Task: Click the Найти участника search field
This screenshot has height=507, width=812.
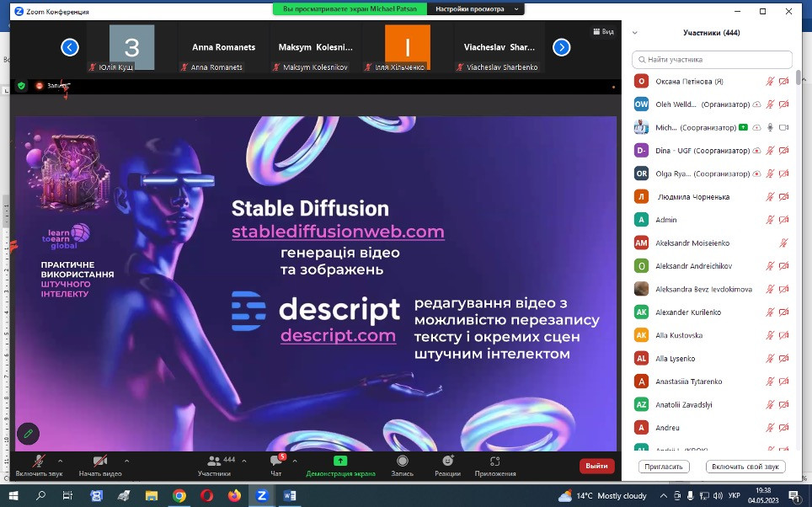Action: pos(712,60)
